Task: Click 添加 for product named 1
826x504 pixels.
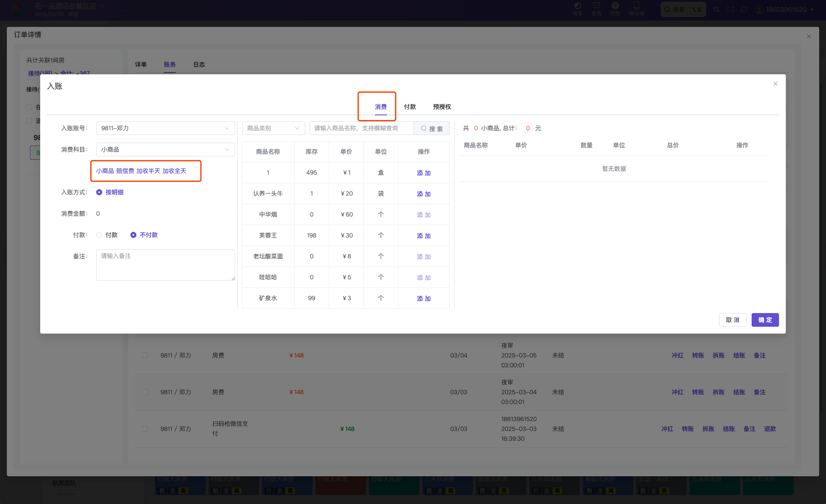Action: [424, 173]
